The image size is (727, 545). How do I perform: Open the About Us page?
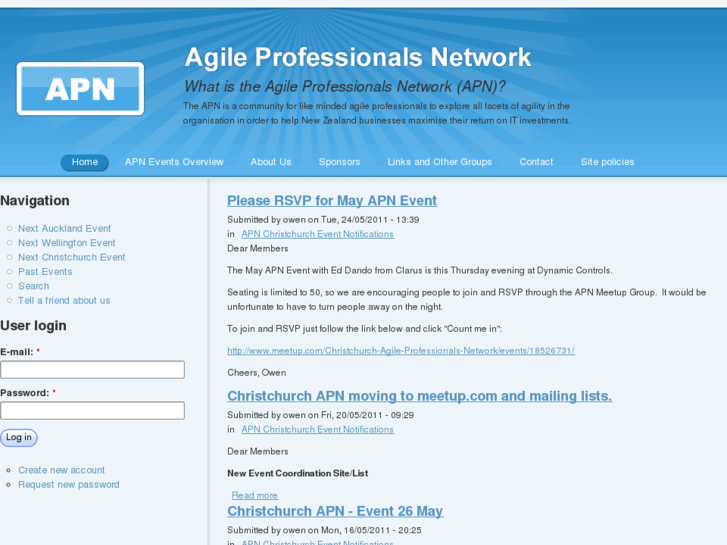click(x=271, y=162)
